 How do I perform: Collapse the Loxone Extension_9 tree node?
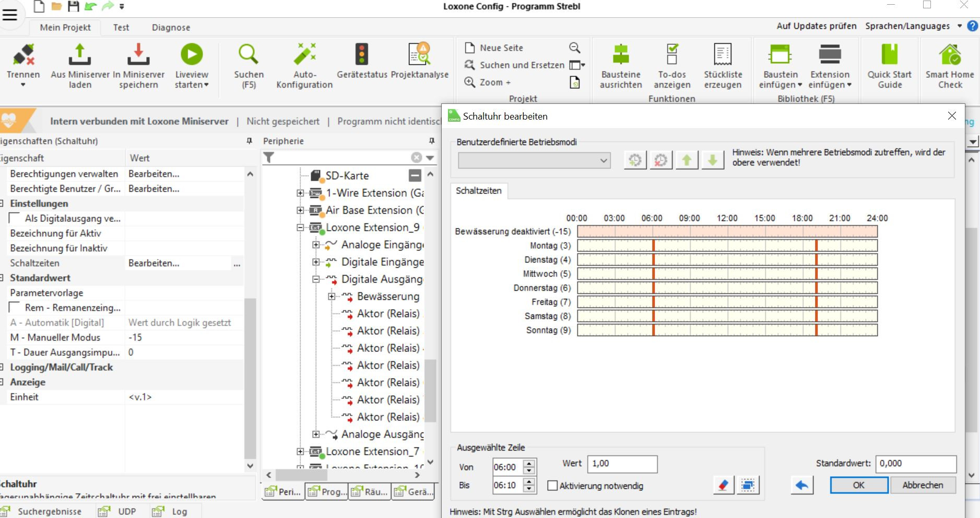300,228
